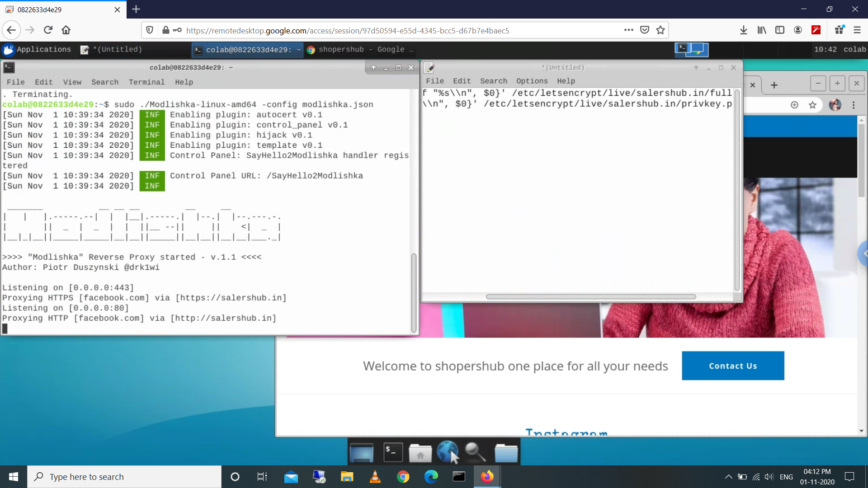Open the terminal emulator from the dock
The image size is (868, 488).
point(392,451)
